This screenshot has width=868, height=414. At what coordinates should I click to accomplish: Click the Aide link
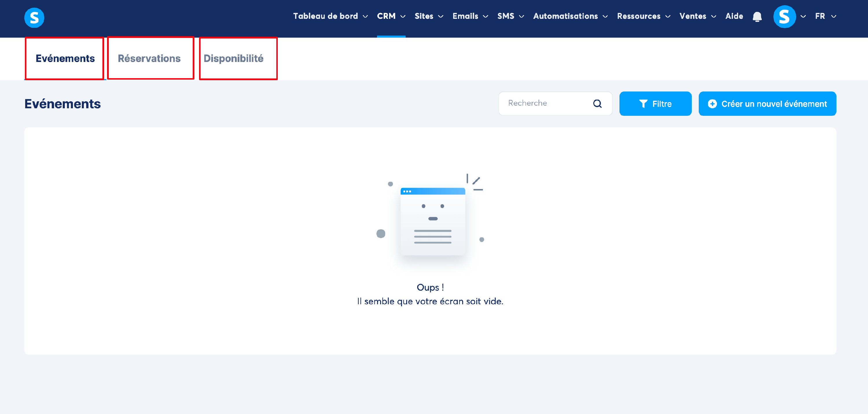tap(734, 16)
